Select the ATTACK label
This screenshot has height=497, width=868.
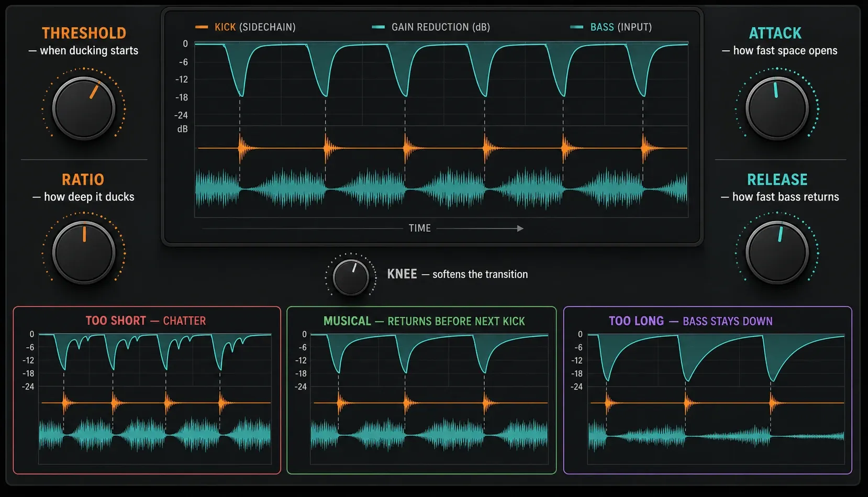point(775,33)
